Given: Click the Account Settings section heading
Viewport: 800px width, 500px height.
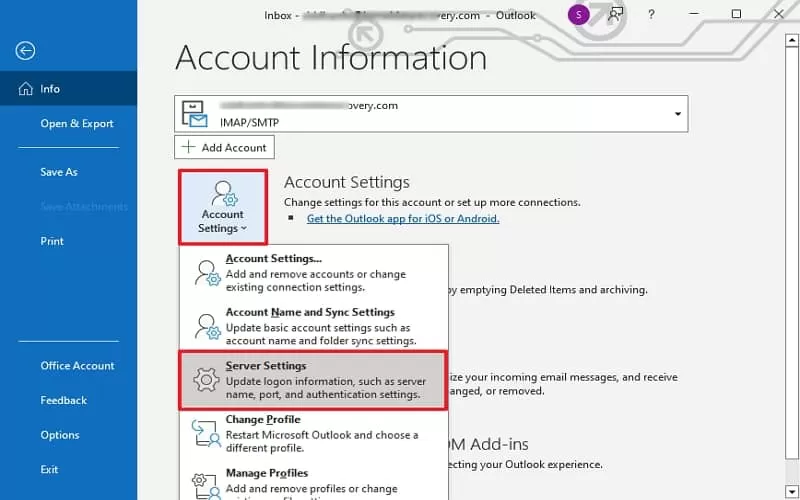Looking at the screenshot, I should (347, 182).
